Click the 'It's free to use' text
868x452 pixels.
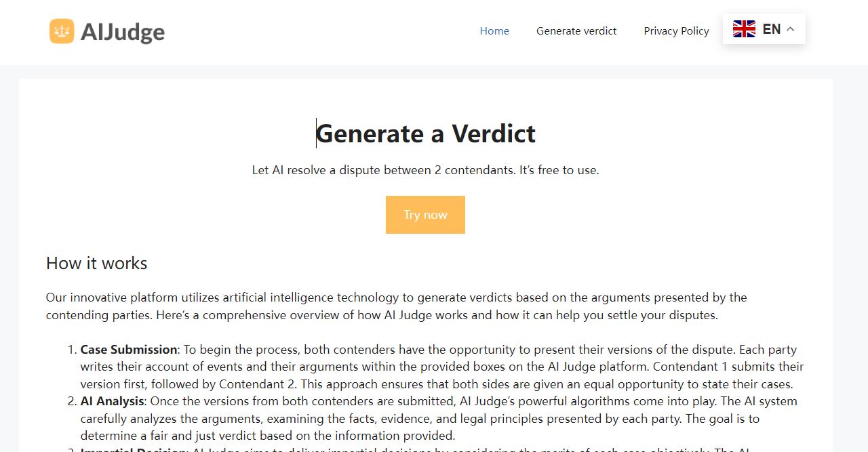point(559,170)
